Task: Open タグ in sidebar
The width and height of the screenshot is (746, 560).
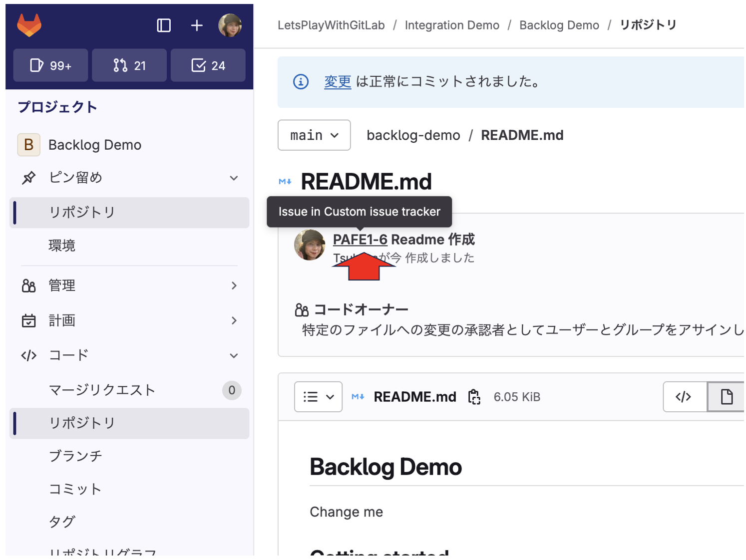Action: click(x=62, y=522)
